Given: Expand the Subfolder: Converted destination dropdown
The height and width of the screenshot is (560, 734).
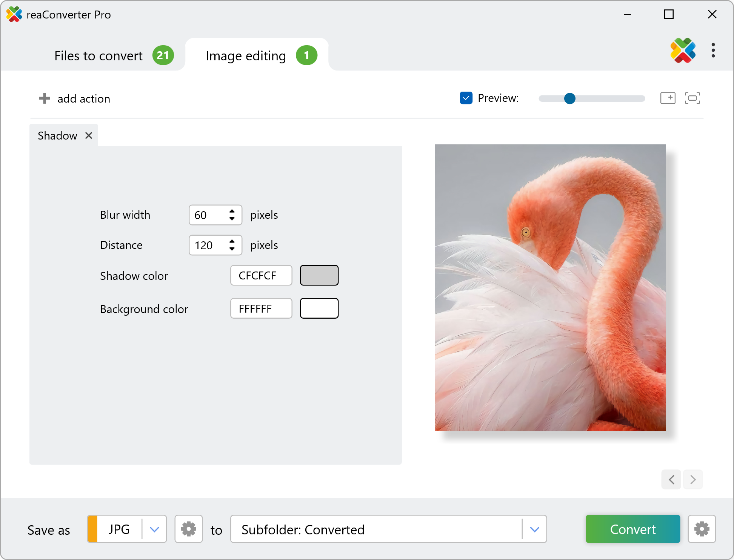Looking at the screenshot, I should click(x=534, y=529).
